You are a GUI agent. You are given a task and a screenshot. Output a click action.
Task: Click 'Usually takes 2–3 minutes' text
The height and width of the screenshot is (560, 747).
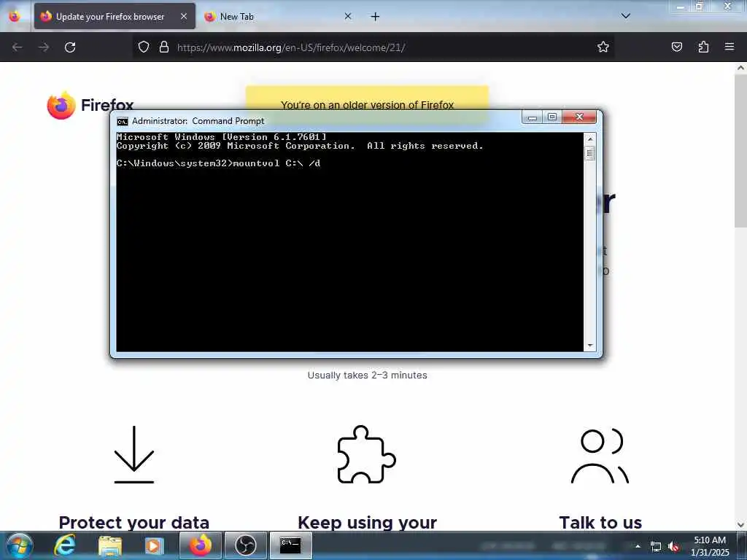(368, 376)
